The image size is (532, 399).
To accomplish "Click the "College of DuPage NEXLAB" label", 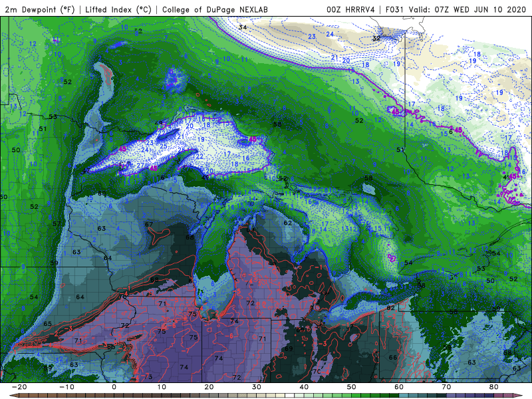I will coord(215,9).
